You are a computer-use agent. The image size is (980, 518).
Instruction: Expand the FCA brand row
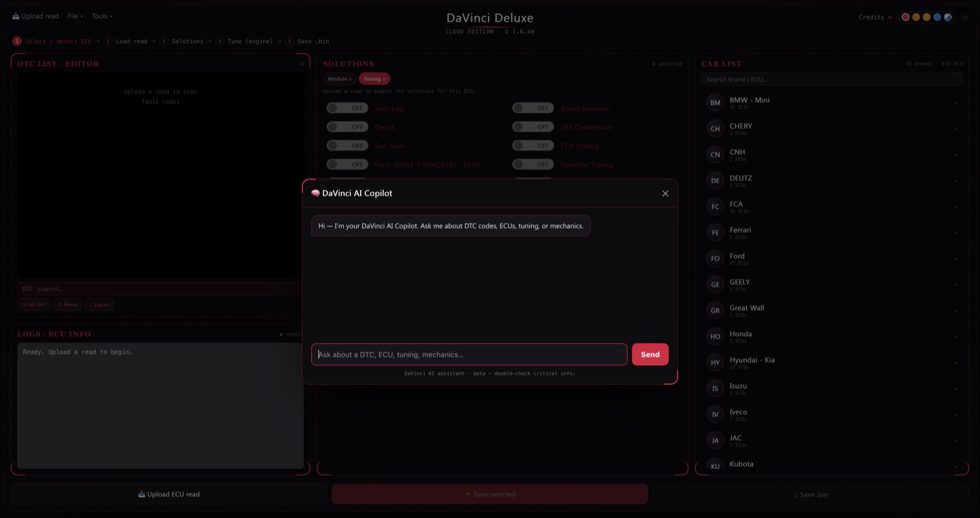831,206
